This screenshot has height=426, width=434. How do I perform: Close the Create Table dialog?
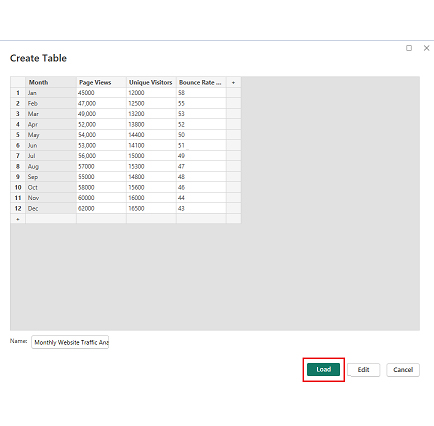[426, 48]
